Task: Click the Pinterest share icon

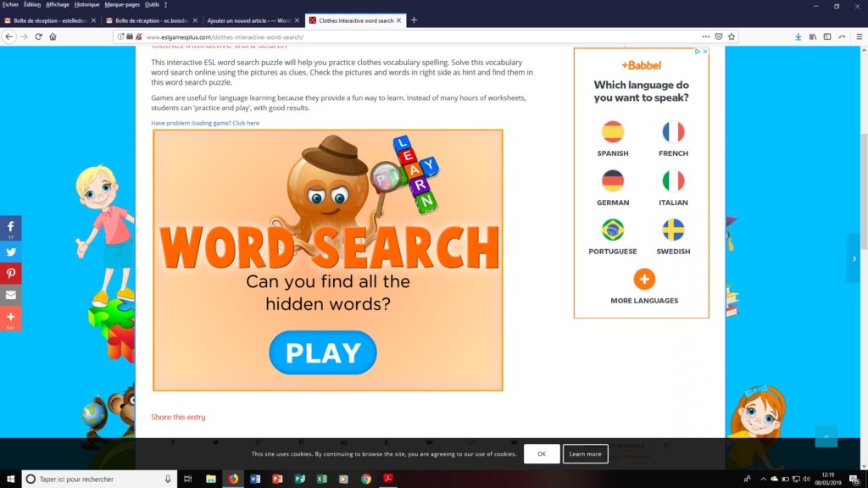Action: click(x=11, y=273)
